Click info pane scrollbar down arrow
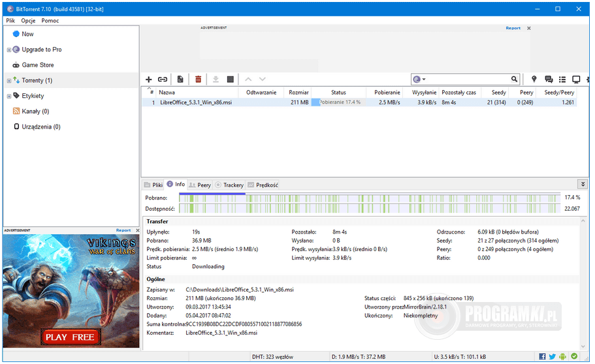The height and width of the screenshot is (364, 595). pyautogui.click(x=583, y=346)
